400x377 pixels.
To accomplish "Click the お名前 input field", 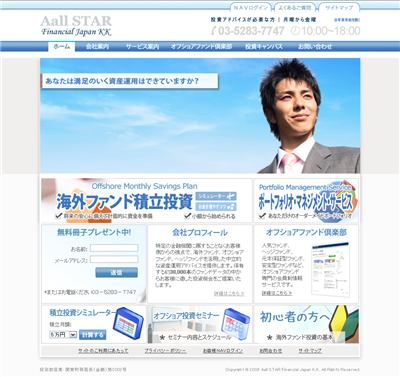I will coord(114,248).
